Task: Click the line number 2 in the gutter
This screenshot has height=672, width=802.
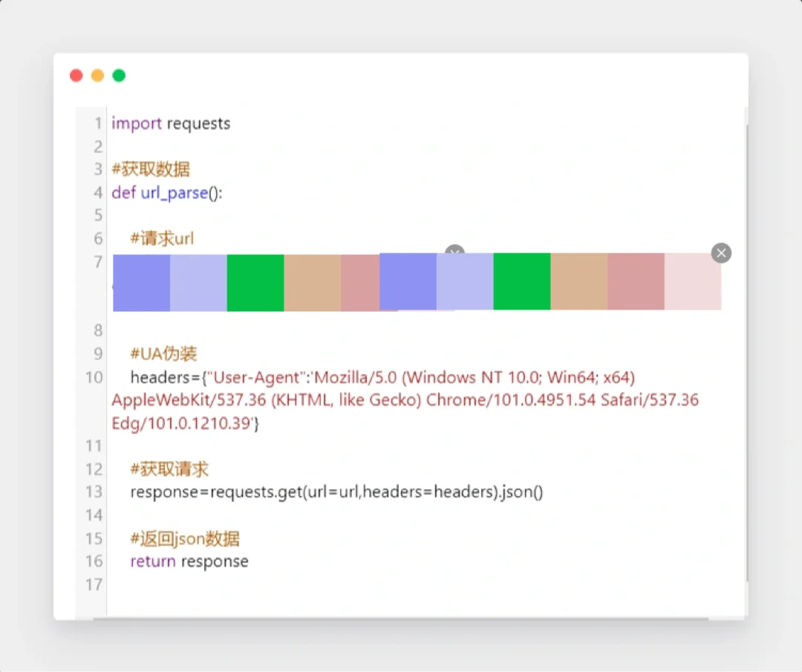Action: tap(98, 147)
